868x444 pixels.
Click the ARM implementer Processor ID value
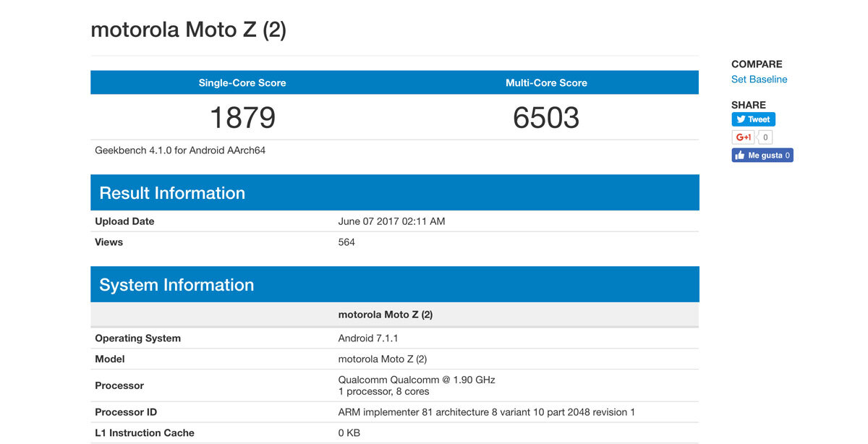[486, 412]
